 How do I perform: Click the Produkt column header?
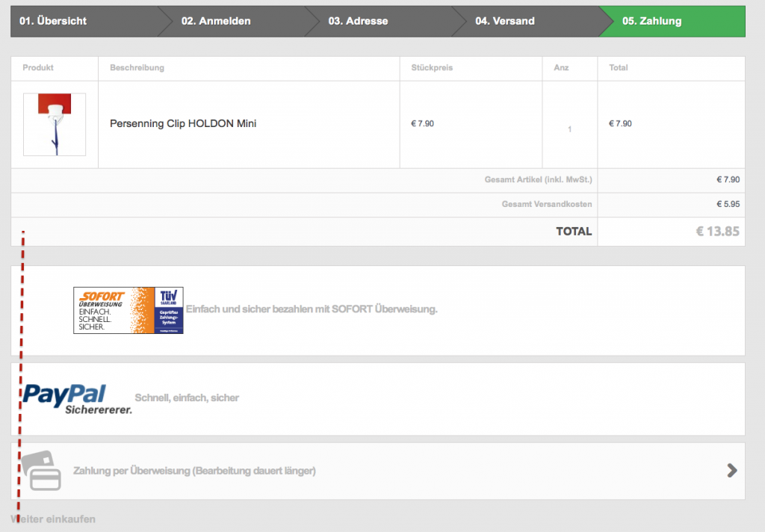click(38, 68)
